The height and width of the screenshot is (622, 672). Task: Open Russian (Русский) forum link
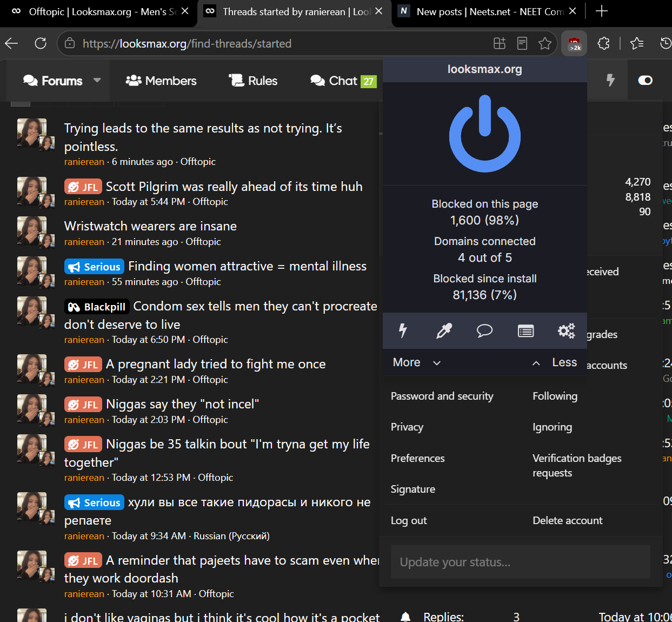pyautogui.click(x=231, y=536)
